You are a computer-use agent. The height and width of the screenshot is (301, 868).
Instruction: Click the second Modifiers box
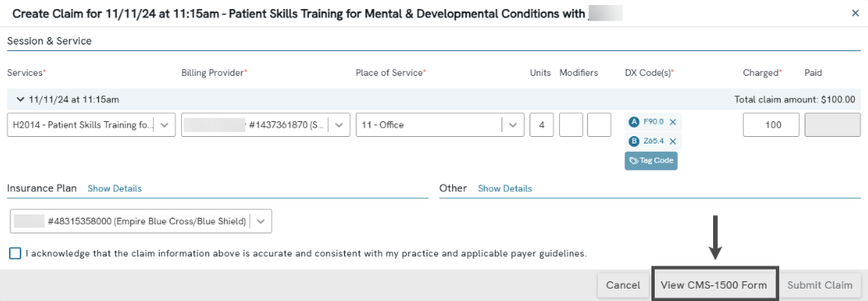click(x=599, y=125)
